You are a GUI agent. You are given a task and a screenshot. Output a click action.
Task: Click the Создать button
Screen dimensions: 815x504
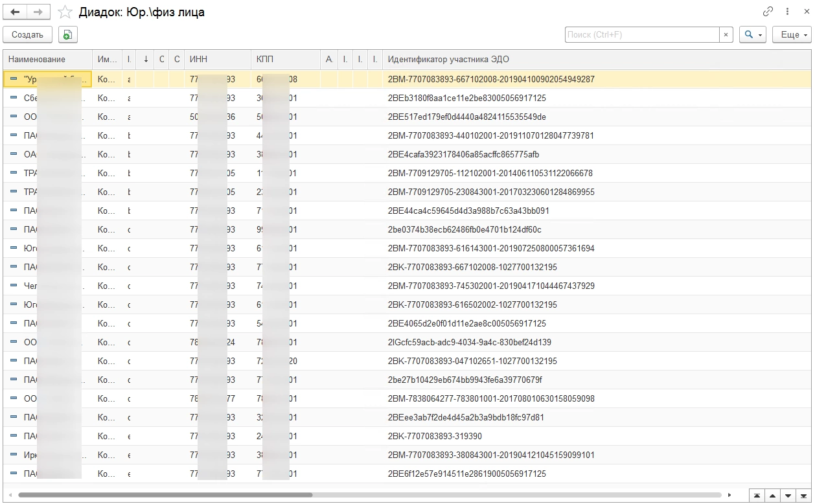(27, 35)
